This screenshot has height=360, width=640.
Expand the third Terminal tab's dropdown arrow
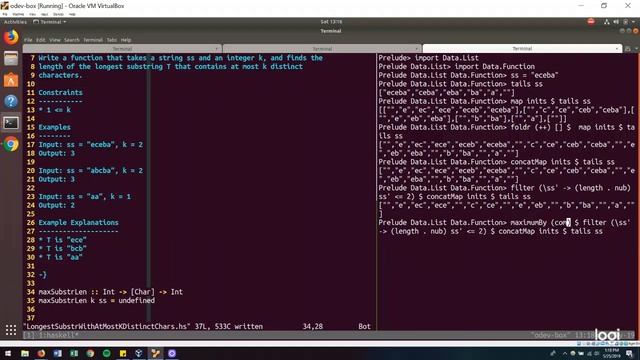pos(616,49)
